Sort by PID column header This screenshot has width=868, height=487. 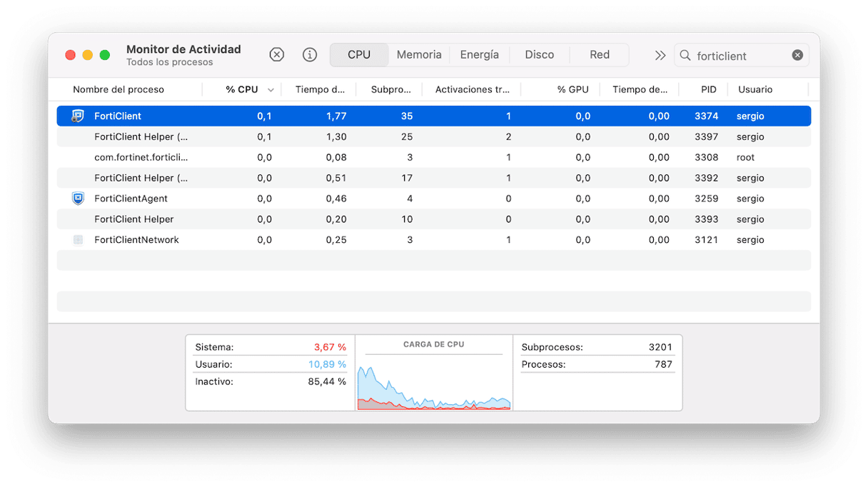click(x=709, y=89)
